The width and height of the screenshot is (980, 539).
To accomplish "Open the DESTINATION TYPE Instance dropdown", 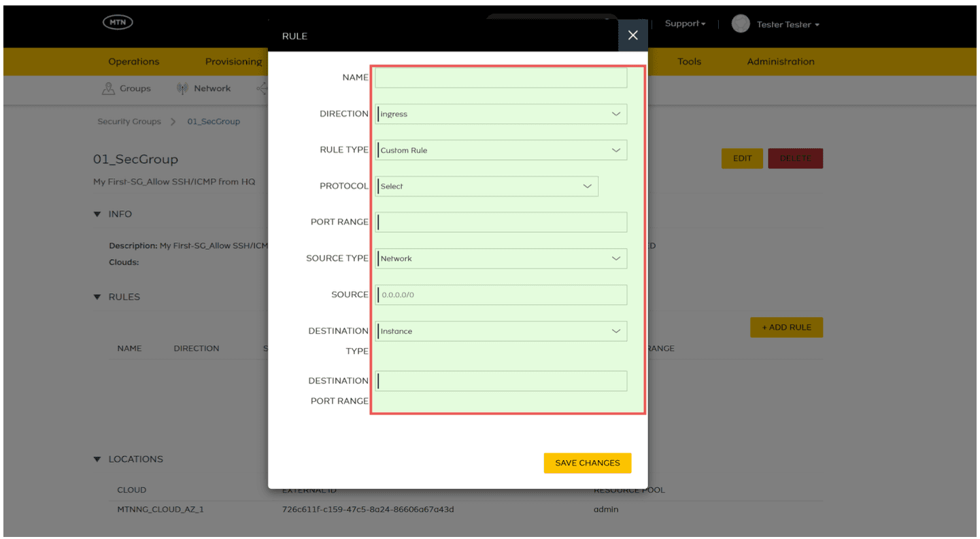I will pyautogui.click(x=501, y=331).
